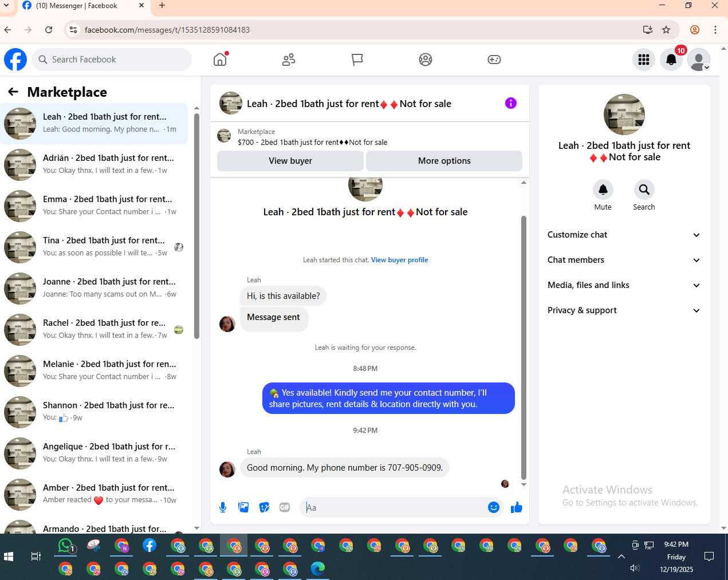
Task: Click Marketplace listing $700 thumbnail in header
Action: (224, 136)
